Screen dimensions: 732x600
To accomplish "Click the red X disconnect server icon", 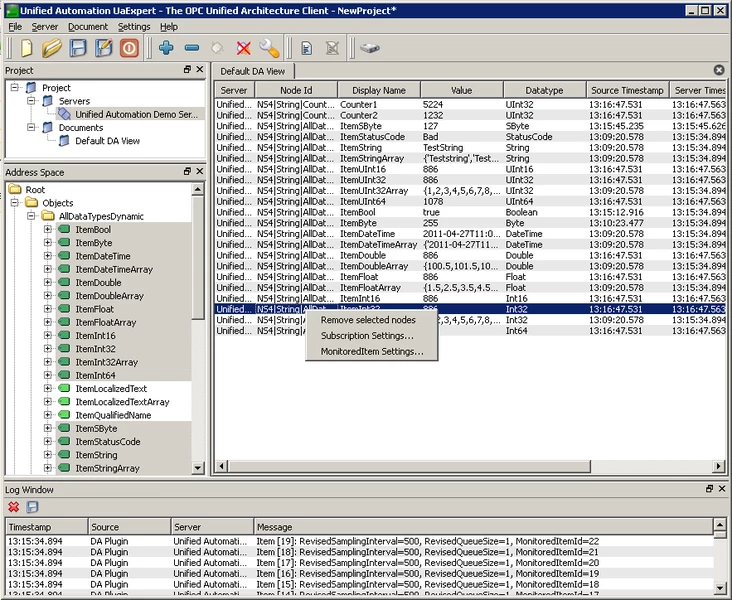I will tap(243, 48).
